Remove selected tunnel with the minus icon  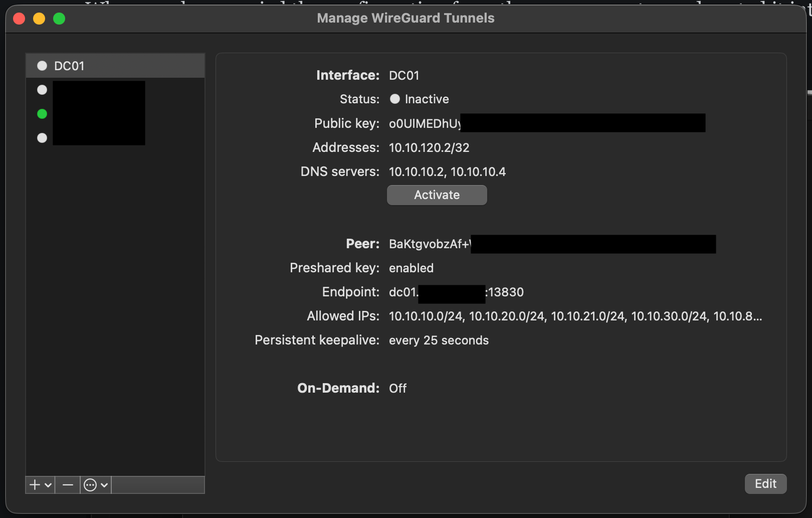tap(67, 484)
